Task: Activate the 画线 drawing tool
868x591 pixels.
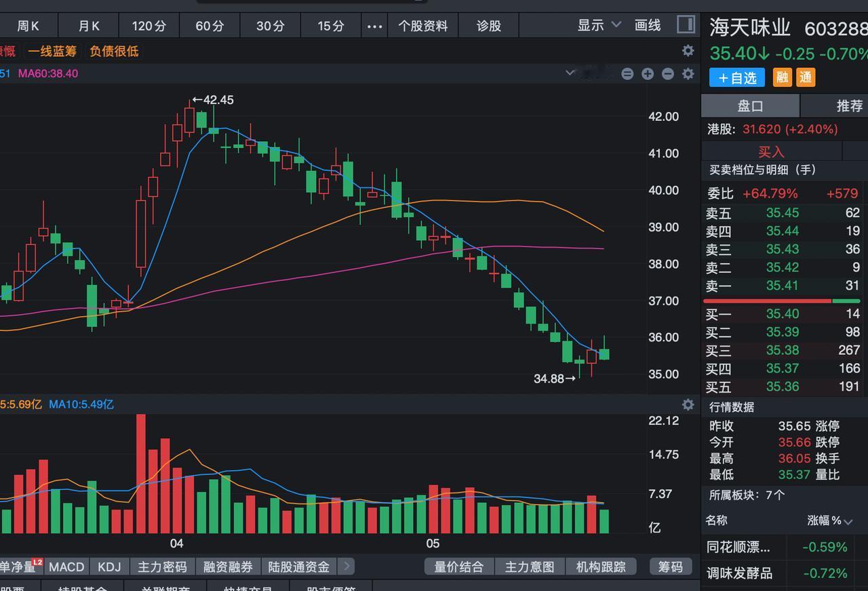Action: tap(648, 25)
